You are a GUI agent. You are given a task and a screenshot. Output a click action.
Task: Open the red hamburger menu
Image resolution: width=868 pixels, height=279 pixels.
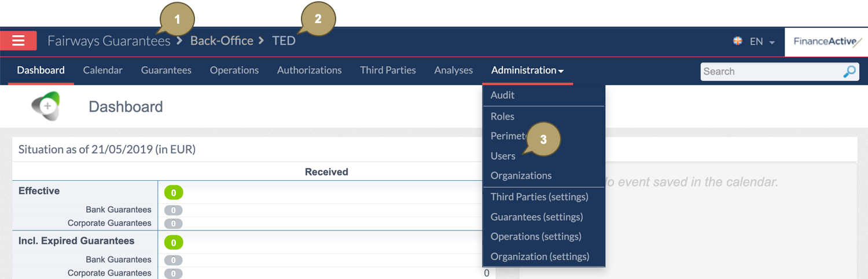click(19, 40)
